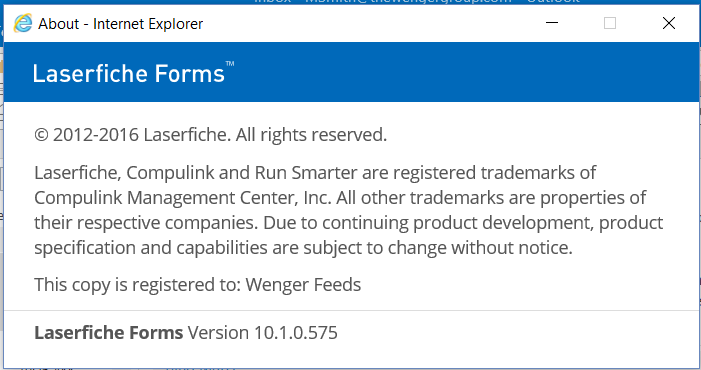The width and height of the screenshot is (701, 370).
Task: Click the greyed-out maximize square
Action: pos(610,23)
